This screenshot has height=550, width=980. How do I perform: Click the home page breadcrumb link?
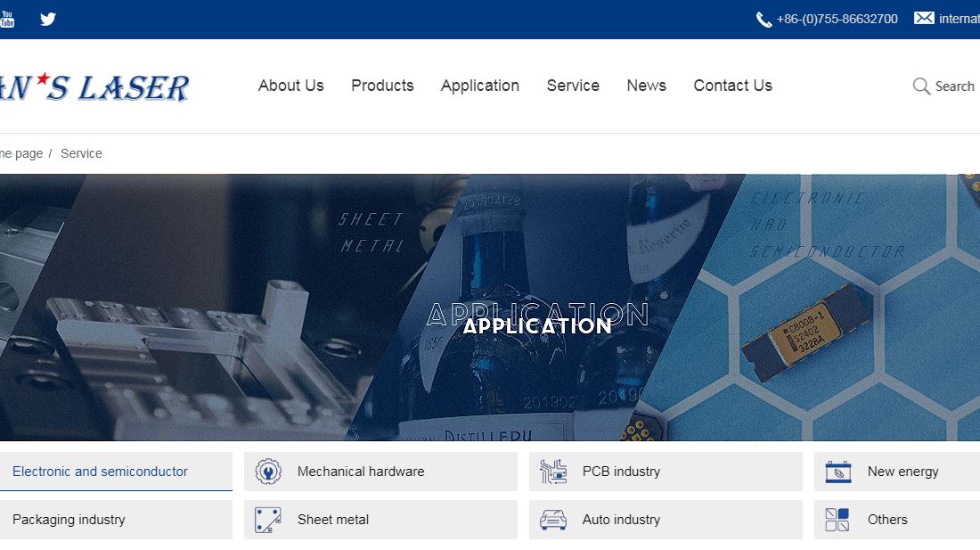pyautogui.click(x=21, y=153)
